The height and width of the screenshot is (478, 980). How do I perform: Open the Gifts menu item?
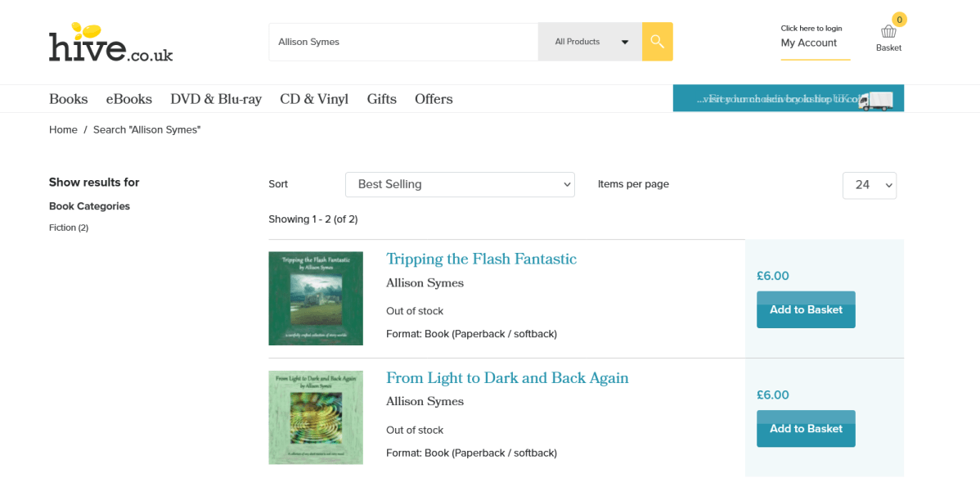(x=381, y=99)
